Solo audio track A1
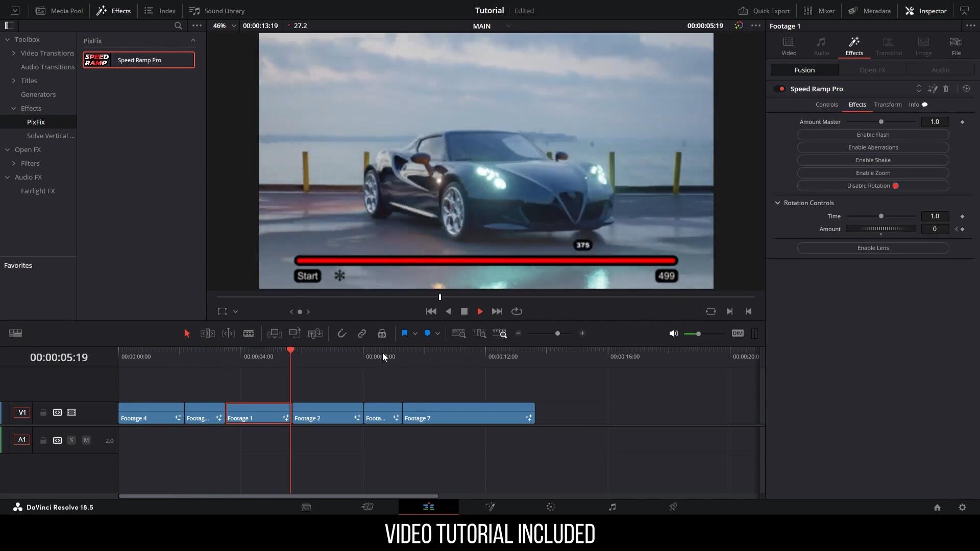Viewport: 980px width, 551px height. [71, 440]
